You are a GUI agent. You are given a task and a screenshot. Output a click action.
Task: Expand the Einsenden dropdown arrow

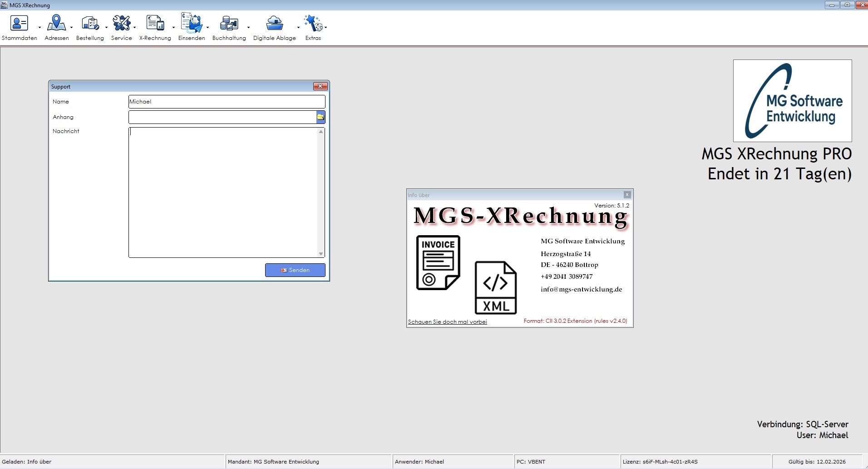coord(207,27)
